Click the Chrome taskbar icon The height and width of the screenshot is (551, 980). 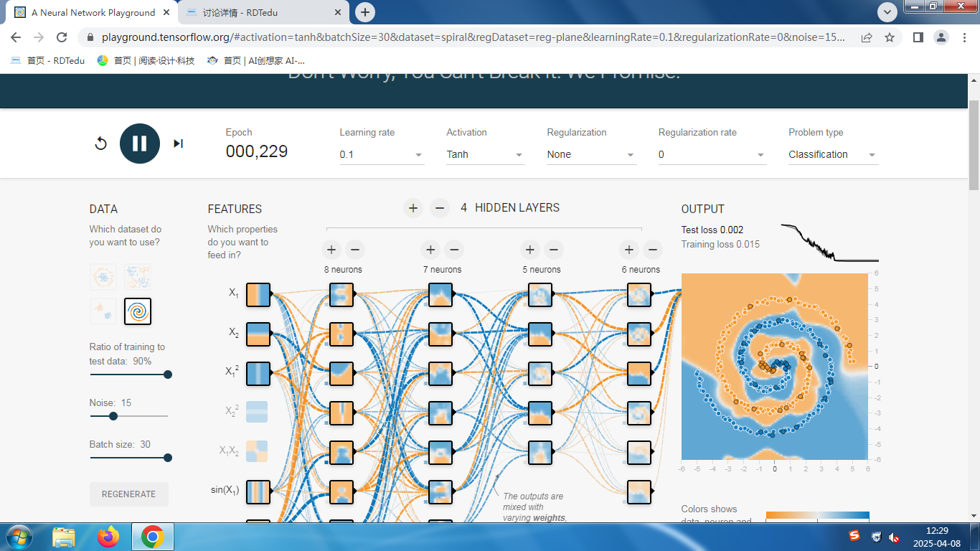click(152, 537)
